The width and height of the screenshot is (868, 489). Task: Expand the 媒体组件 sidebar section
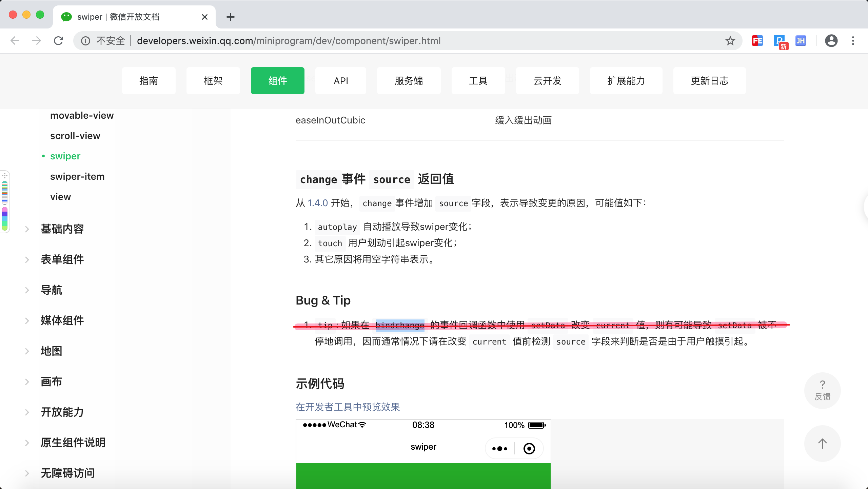(62, 320)
